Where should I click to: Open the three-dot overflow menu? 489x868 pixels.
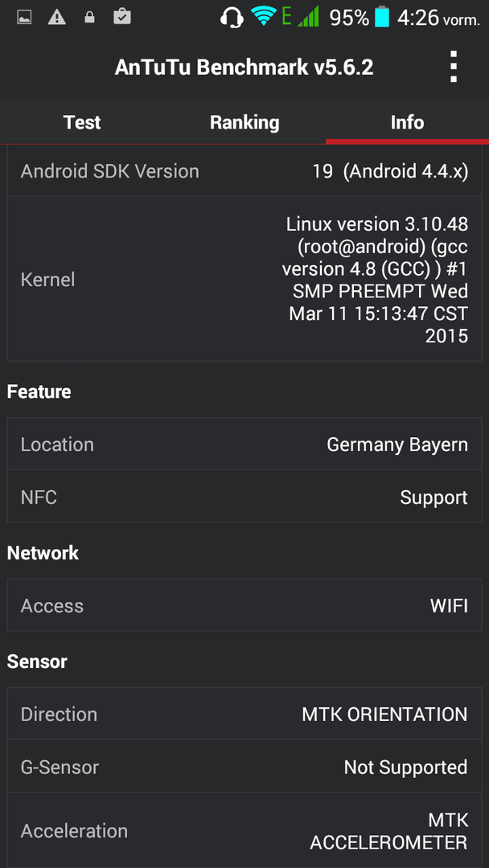(x=454, y=67)
